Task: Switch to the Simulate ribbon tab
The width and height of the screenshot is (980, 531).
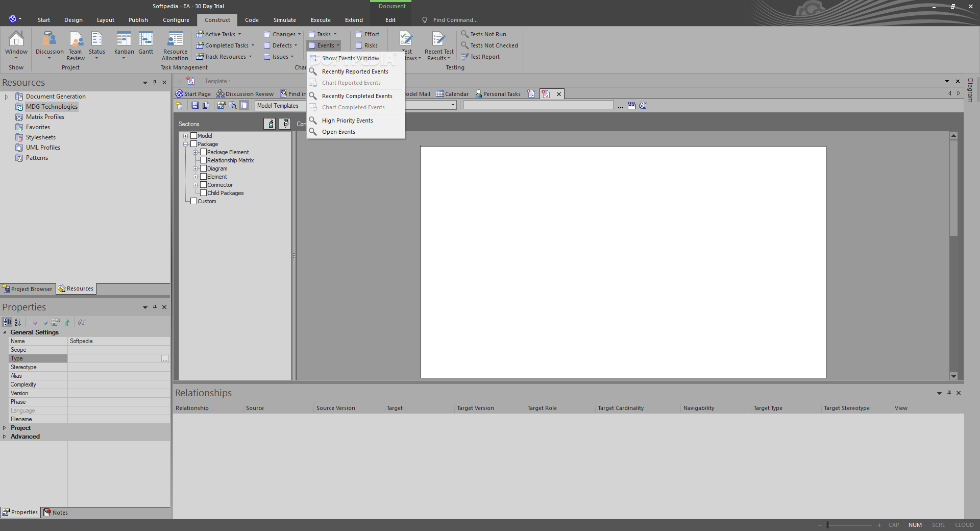Action: (285, 20)
